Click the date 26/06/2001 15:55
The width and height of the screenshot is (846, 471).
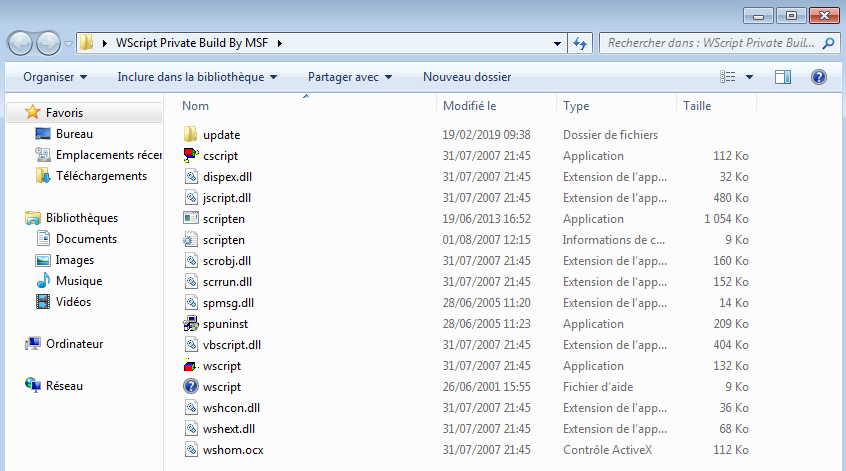tap(487, 387)
